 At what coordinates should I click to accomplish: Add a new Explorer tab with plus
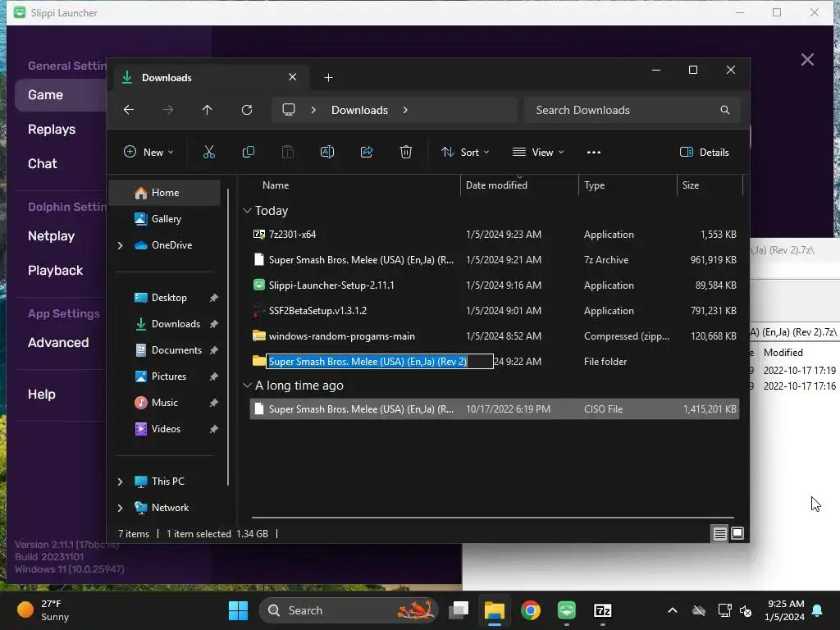coord(328,78)
